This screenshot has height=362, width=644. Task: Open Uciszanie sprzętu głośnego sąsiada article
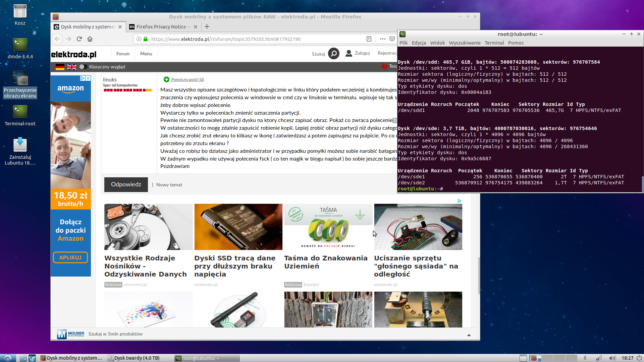pyautogui.click(x=416, y=266)
